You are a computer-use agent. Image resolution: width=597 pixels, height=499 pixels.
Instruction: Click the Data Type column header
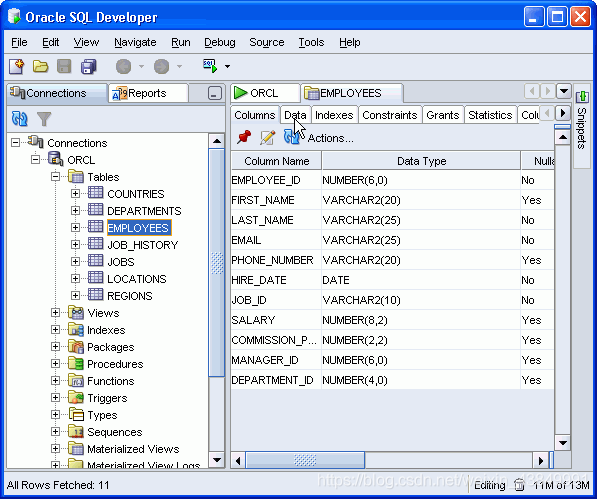[x=421, y=161]
